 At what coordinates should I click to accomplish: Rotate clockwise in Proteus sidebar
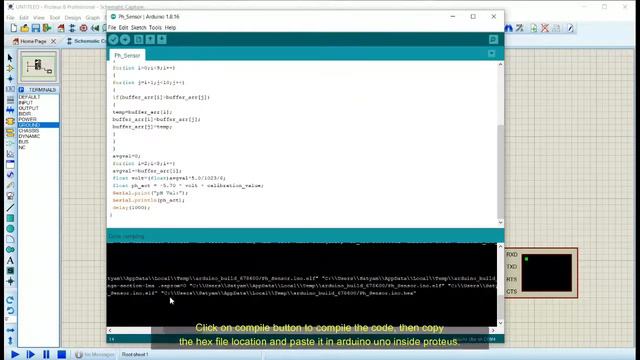(x=10, y=300)
